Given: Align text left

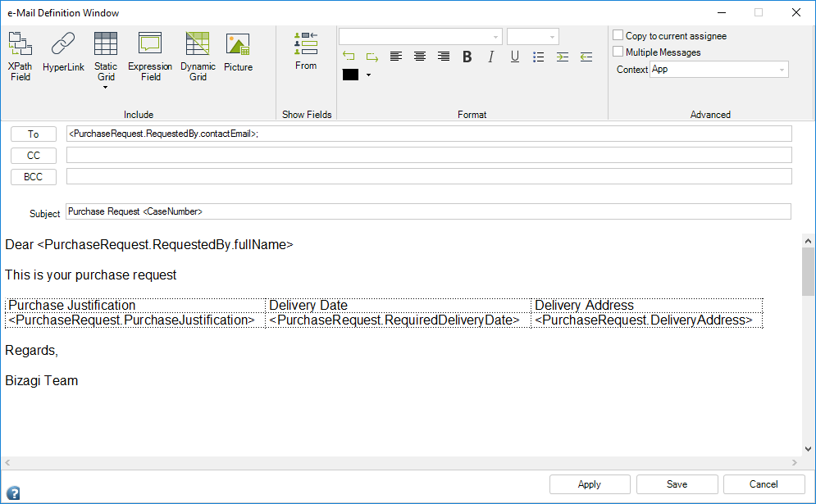Looking at the screenshot, I should coord(396,57).
